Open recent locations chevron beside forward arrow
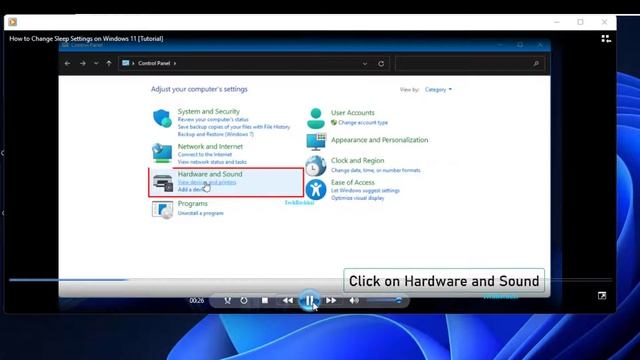 [x=96, y=63]
